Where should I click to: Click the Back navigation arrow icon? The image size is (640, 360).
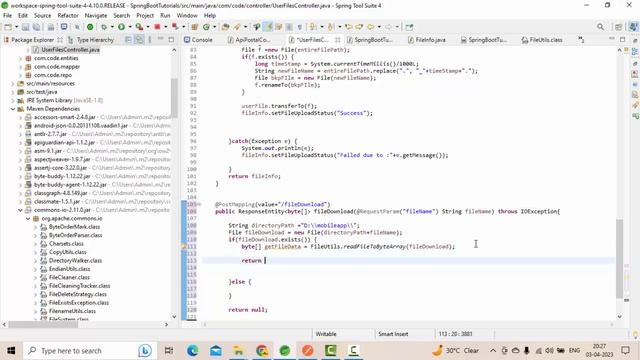click(x=371, y=27)
